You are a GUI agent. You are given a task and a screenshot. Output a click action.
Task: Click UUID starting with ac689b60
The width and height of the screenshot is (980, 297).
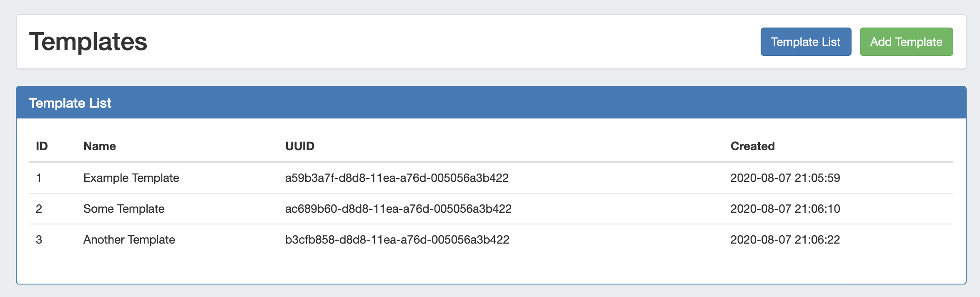click(x=398, y=209)
